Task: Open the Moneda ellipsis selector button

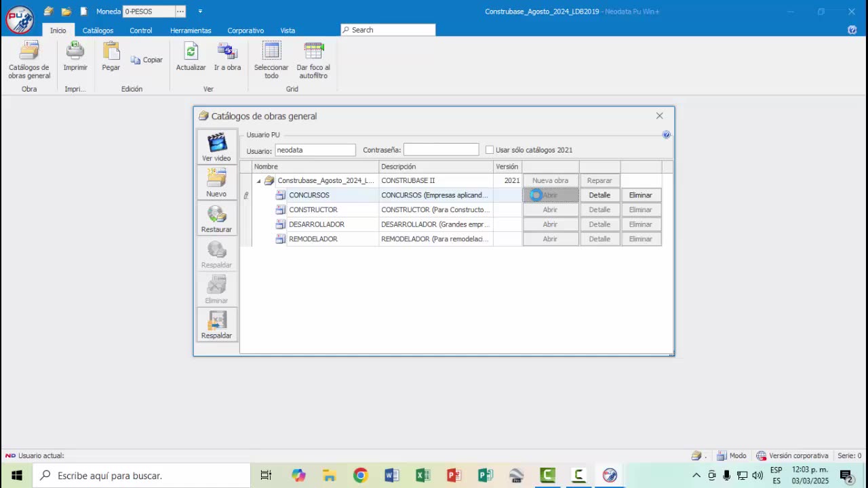Action: pos(180,12)
